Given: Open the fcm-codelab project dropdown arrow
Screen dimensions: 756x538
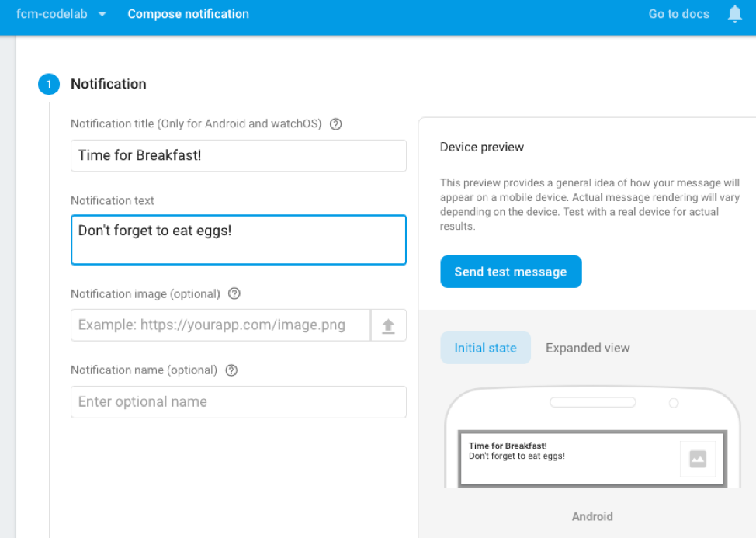Looking at the screenshot, I should pos(102,14).
